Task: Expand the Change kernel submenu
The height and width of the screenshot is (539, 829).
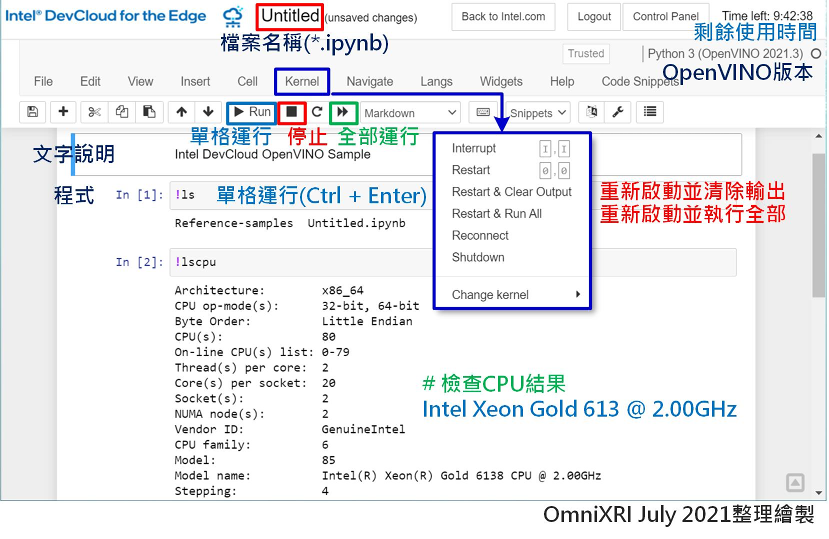Action: 515,295
